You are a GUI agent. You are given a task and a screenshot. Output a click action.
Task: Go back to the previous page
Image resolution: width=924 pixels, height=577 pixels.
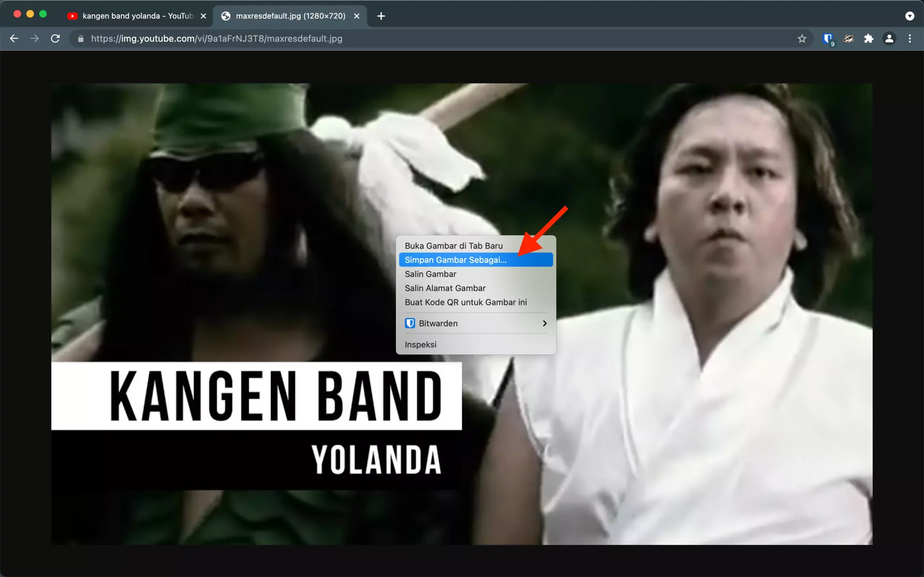coord(14,38)
